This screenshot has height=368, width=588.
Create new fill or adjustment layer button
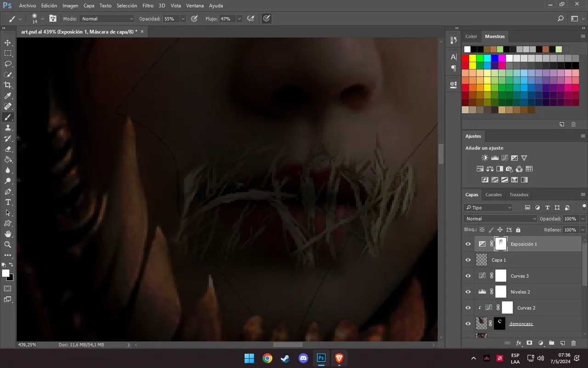[x=540, y=343]
